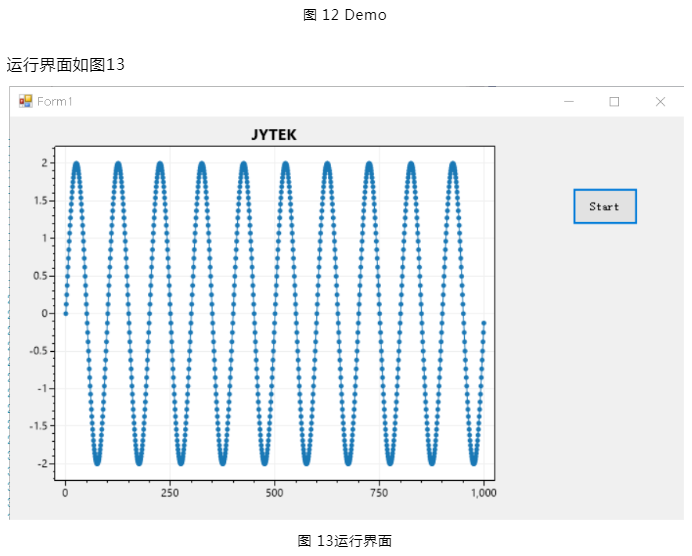Click the Form1 window icon
Screen dimensions: 692x556
[x=25, y=101]
